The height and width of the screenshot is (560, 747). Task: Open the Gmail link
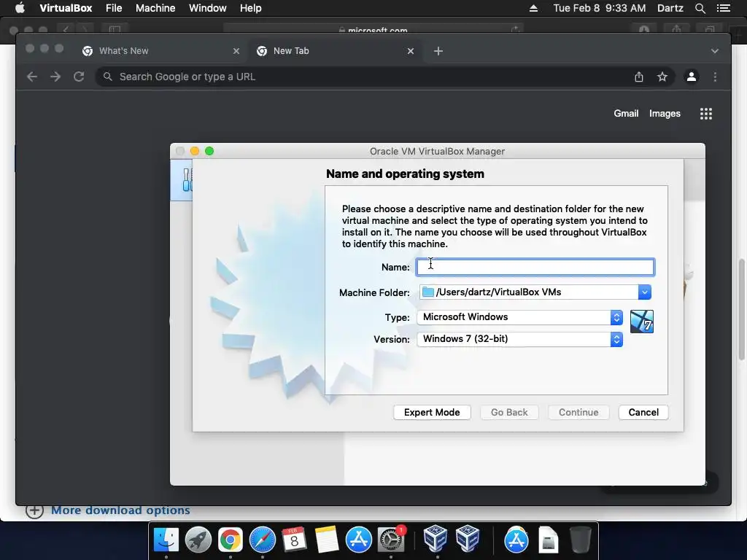coord(626,113)
